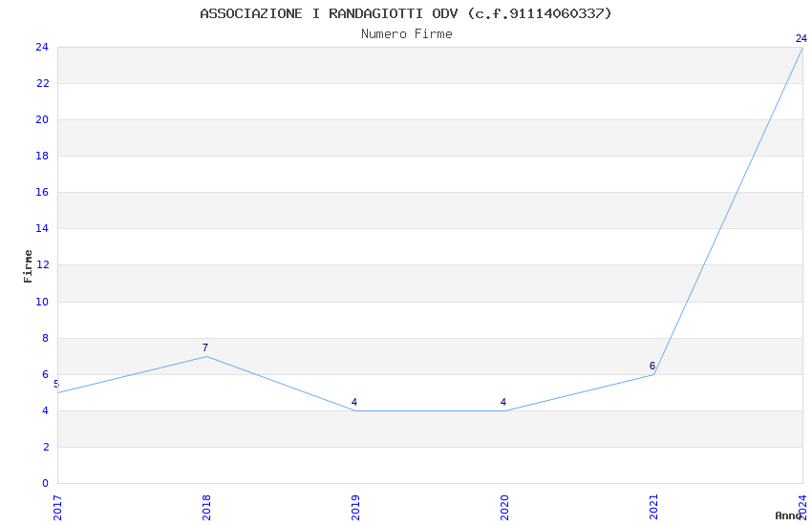Screen dimensions: 812x525
Task: Click the Firme y-axis label
Action: tap(28, 266)
